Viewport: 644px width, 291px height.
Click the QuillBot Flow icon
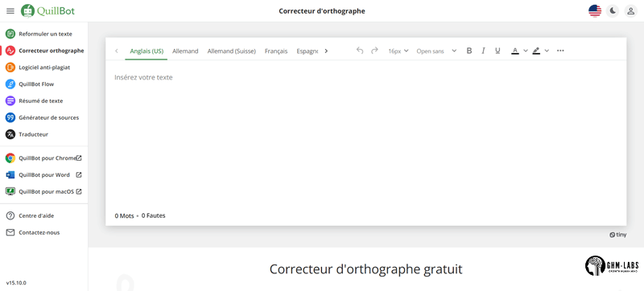click(10, 84)
